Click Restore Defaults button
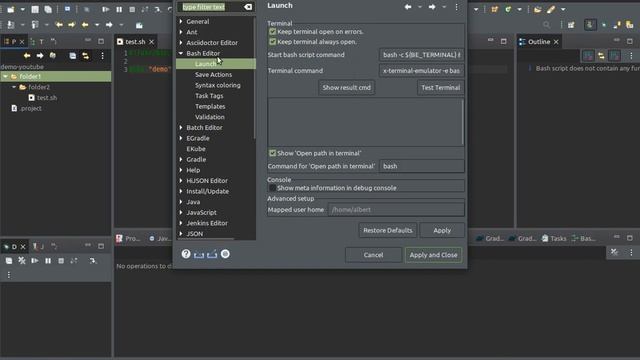 coord(388,230)
